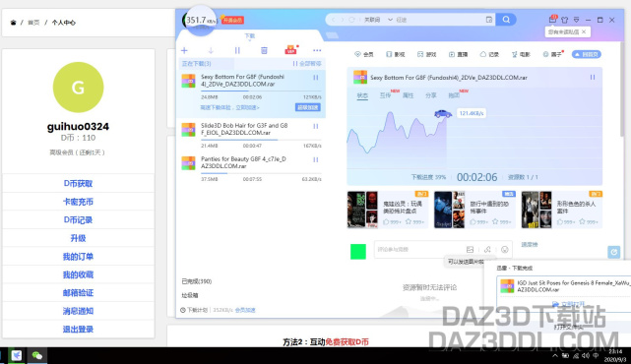Image resolution: width=631 pixels, height=364 pixels.
Task: Open WeChat from the taskbar
Action: click(x=37, y=355)
